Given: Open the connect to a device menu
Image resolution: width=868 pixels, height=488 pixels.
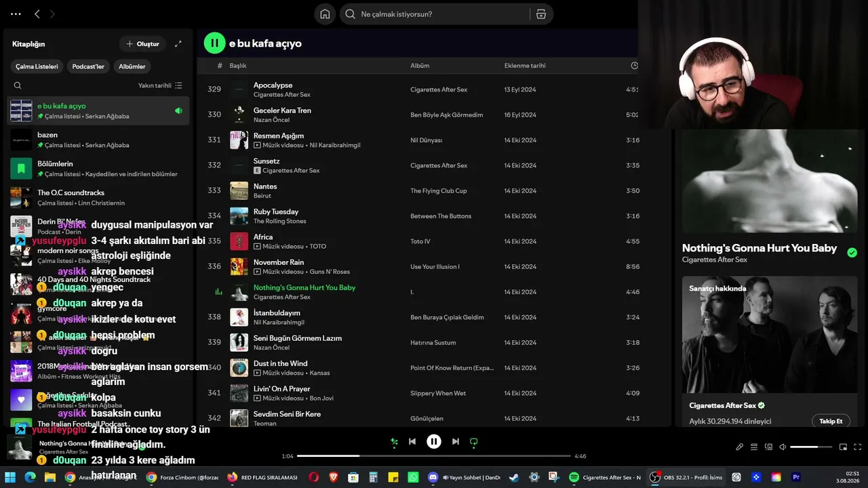Looking at the screenshot, I should (768, 447).
